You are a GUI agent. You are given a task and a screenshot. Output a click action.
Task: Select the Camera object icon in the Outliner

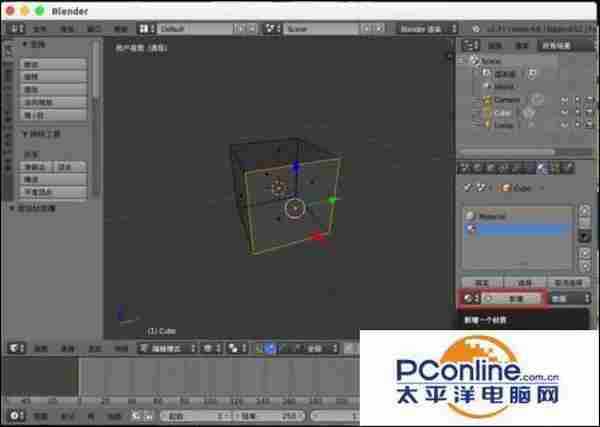[487, 100]
